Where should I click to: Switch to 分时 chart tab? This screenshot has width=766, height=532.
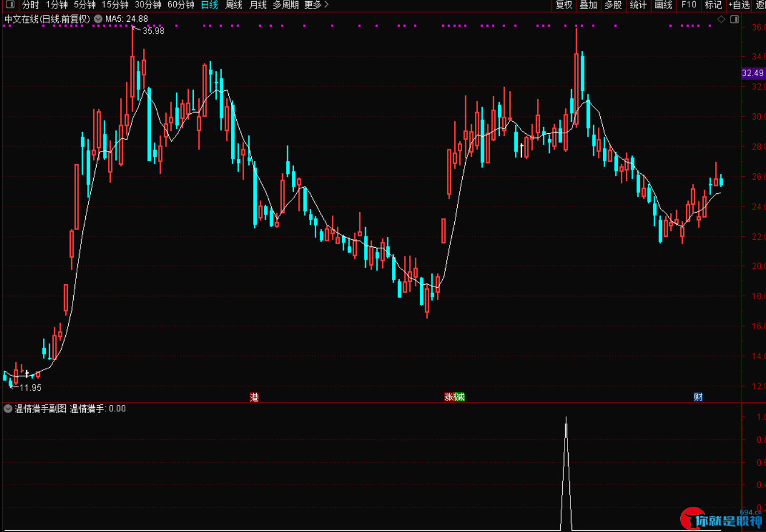[30, 5]
